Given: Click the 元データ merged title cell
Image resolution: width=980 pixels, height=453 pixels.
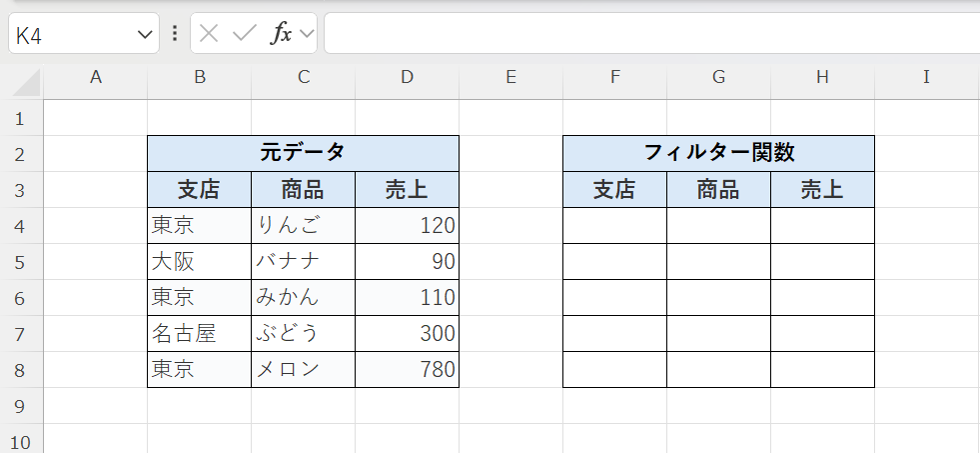Looking at the screenshot, I should 303,153.
